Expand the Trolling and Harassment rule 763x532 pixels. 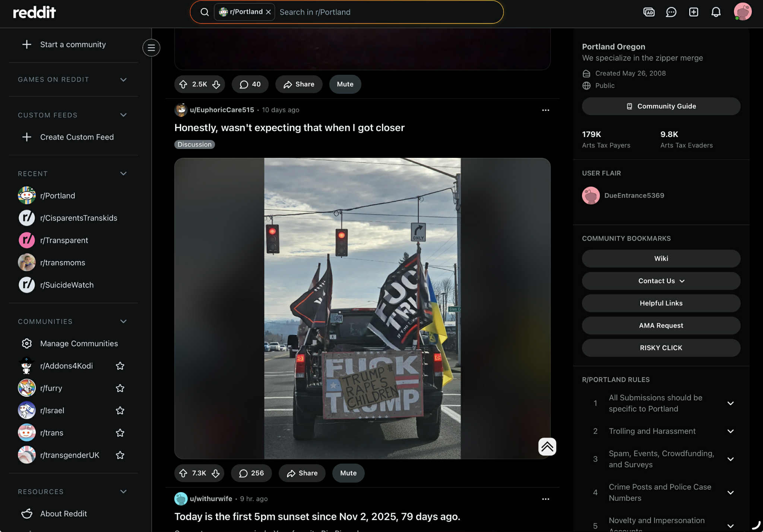[730, 431]
